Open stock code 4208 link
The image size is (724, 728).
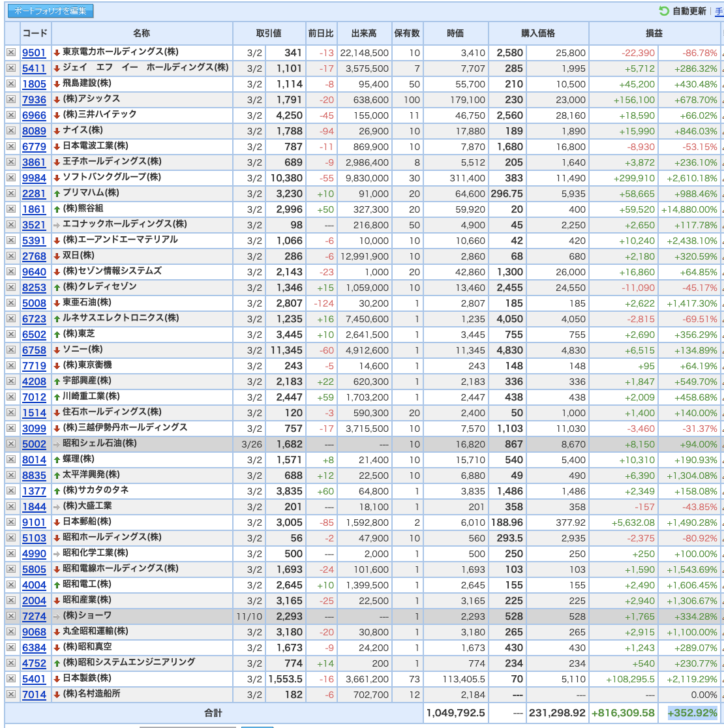coord(35,382)
